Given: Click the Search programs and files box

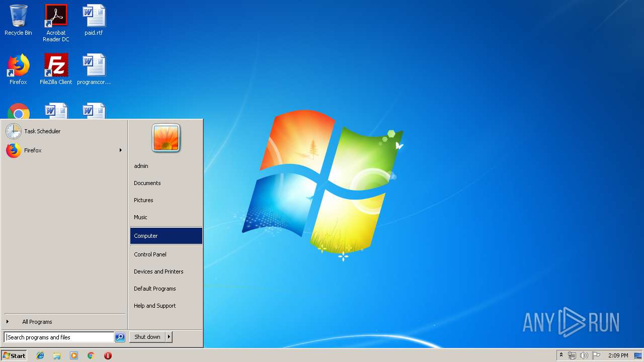Looking at the screenshot, I should [59, 337].
